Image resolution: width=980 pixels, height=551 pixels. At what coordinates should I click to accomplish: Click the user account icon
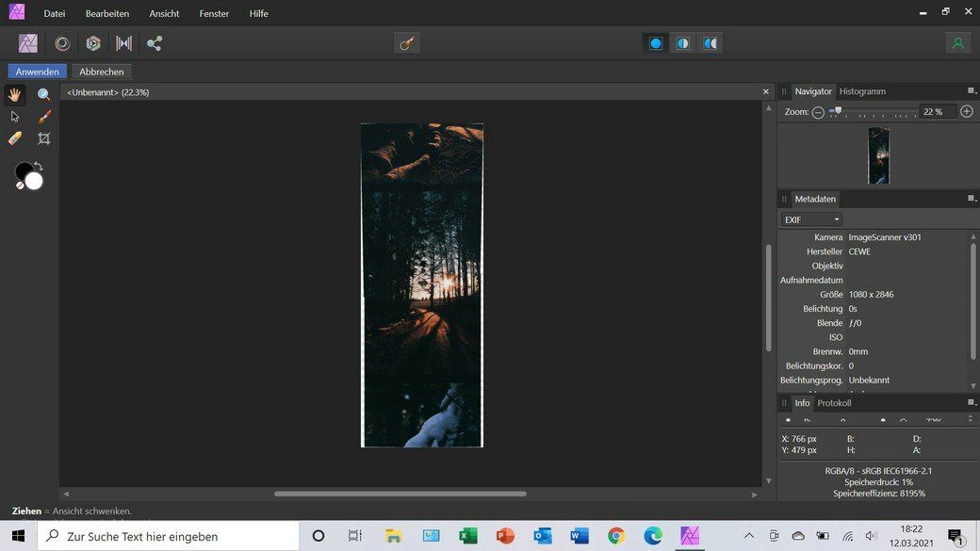coord(957,43)
